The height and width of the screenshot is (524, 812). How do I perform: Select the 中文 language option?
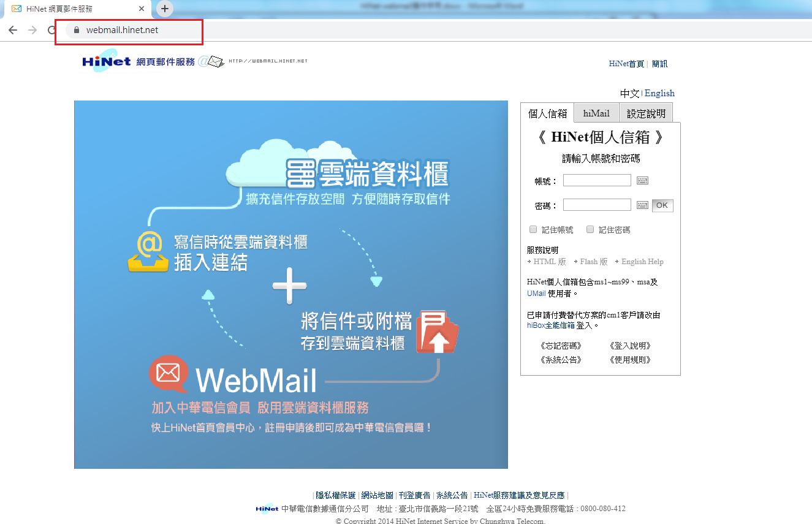(x=629, y=93)
